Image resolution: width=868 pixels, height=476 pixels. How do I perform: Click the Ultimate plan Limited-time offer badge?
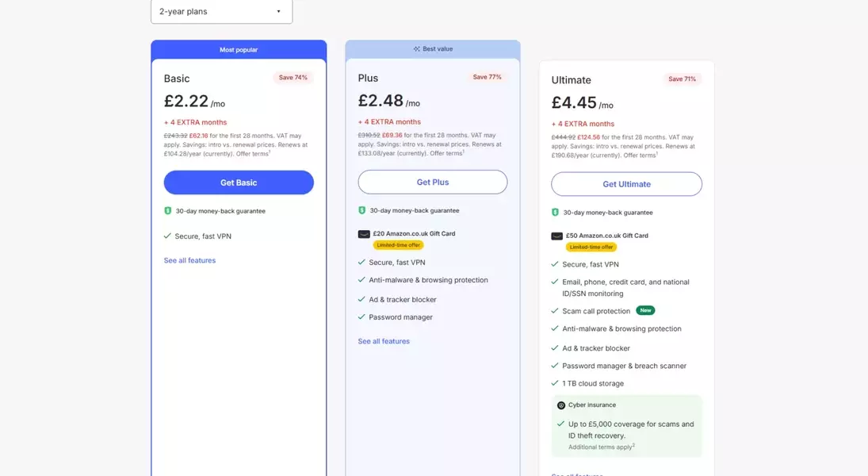pyautogui.click(x=591, y=248)
